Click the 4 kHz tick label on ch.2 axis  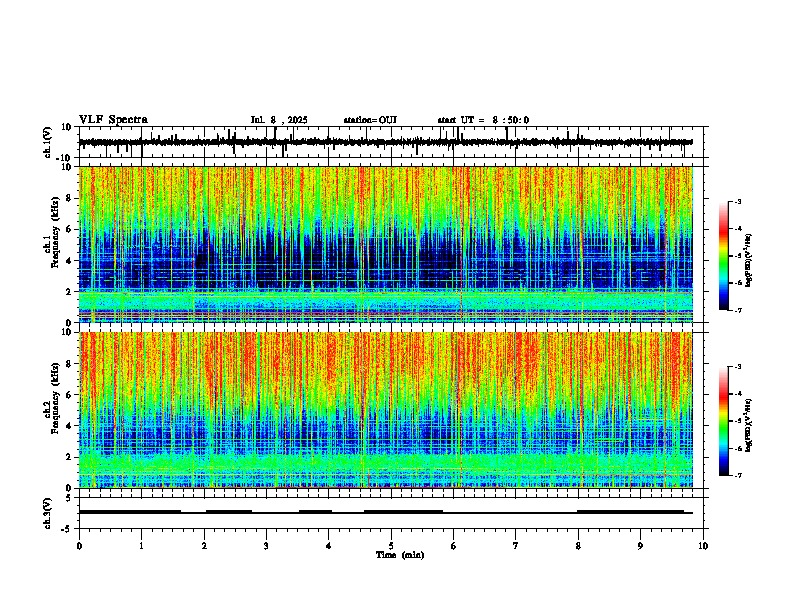[69, 426]
